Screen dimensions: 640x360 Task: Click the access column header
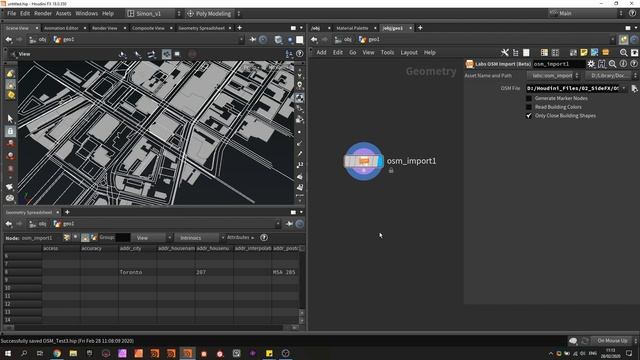[x=61, y=248]
